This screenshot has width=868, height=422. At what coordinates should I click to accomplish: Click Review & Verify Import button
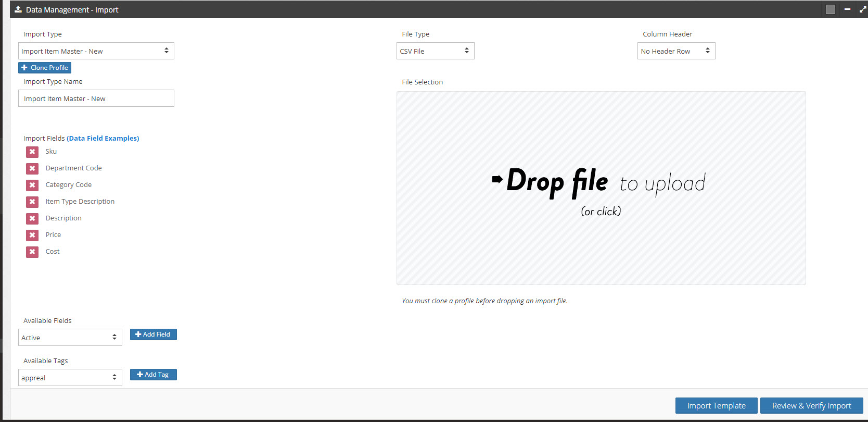[812, 406]
